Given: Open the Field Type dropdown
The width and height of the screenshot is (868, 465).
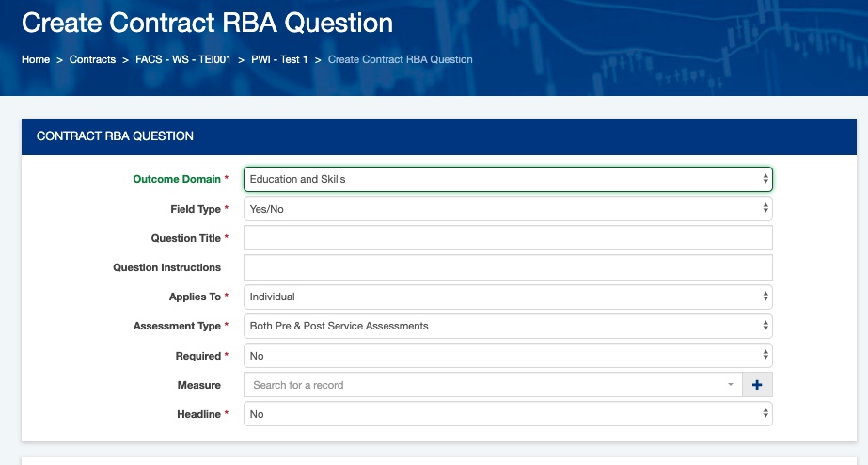Looking at the screenshot, I should pyautogui.click(x=508, y=209).
